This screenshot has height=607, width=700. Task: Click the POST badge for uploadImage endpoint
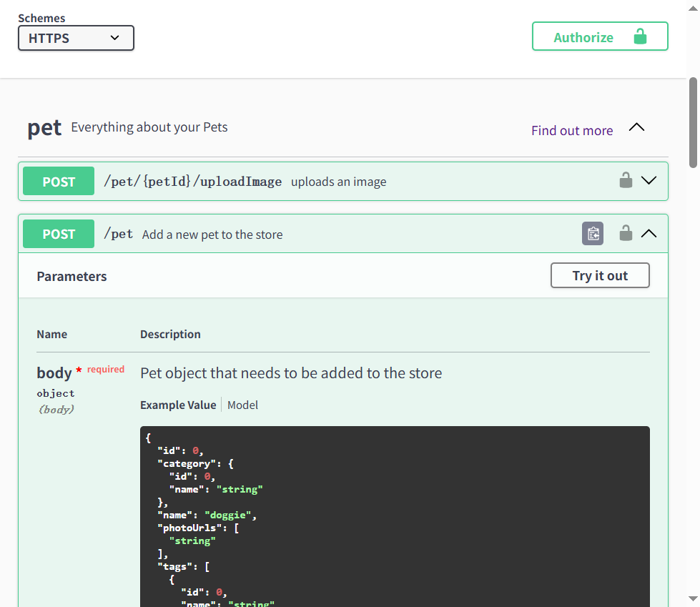[59, 182]
